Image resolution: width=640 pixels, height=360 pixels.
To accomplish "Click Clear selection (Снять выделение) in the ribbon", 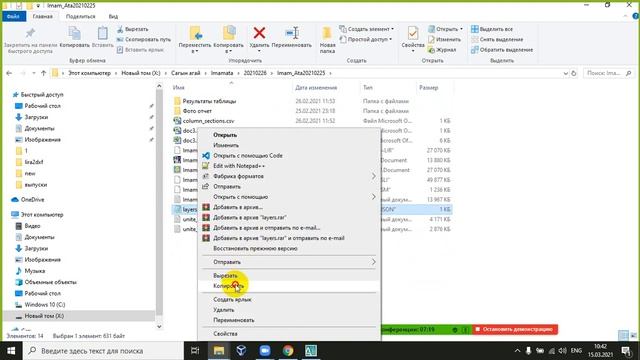I will click(x=497, y=40).
